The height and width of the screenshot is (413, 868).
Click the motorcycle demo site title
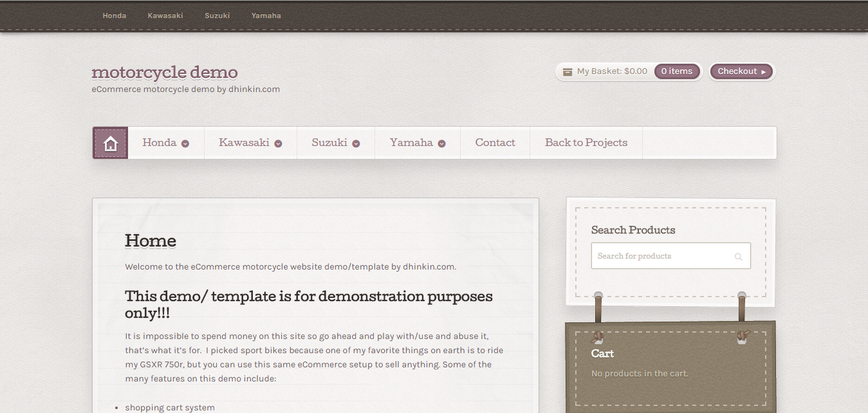165,72
